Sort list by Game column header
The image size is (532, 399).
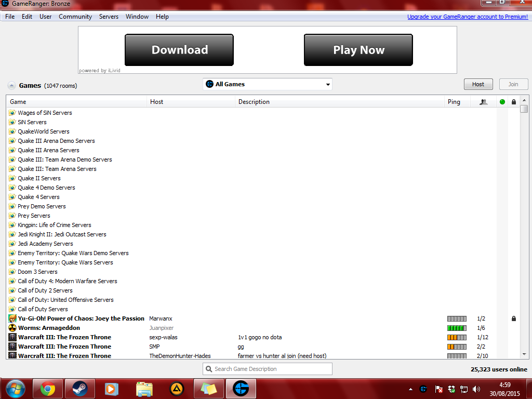[x=77, y=102]
